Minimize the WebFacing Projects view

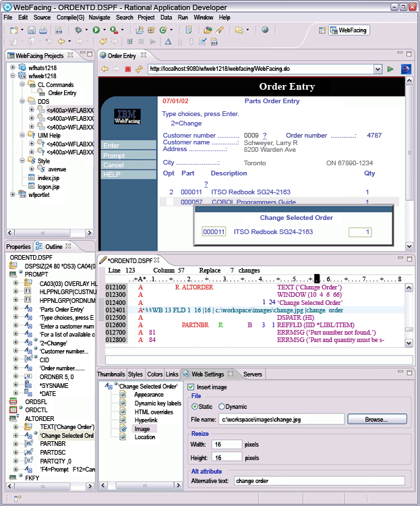tap(82, 53)
